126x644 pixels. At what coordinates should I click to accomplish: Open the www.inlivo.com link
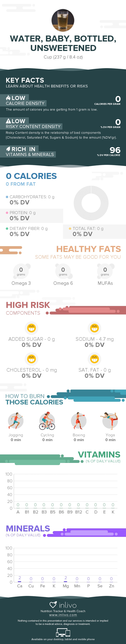point(63,615)
